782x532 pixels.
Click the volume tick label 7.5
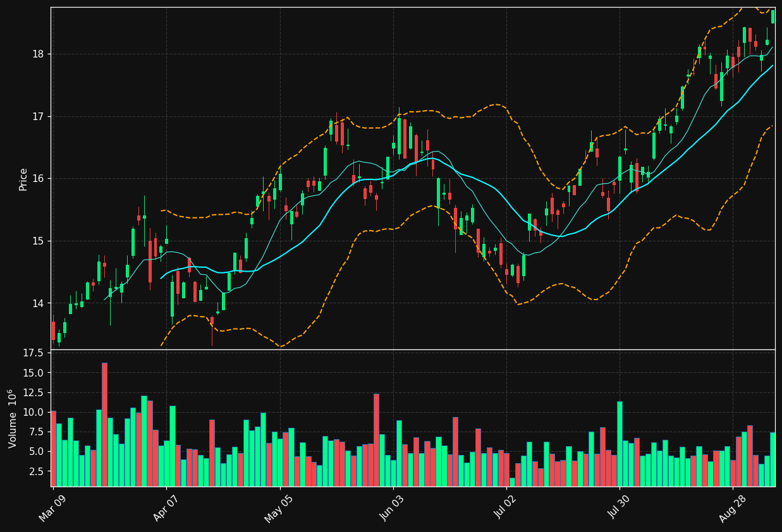pos(36,432)
